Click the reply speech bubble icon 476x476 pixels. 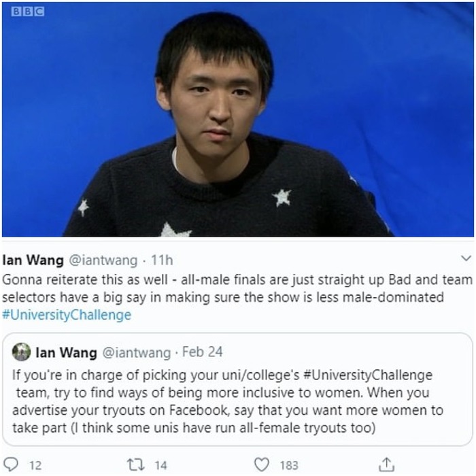pyautogui.click(x=10, y=464)
